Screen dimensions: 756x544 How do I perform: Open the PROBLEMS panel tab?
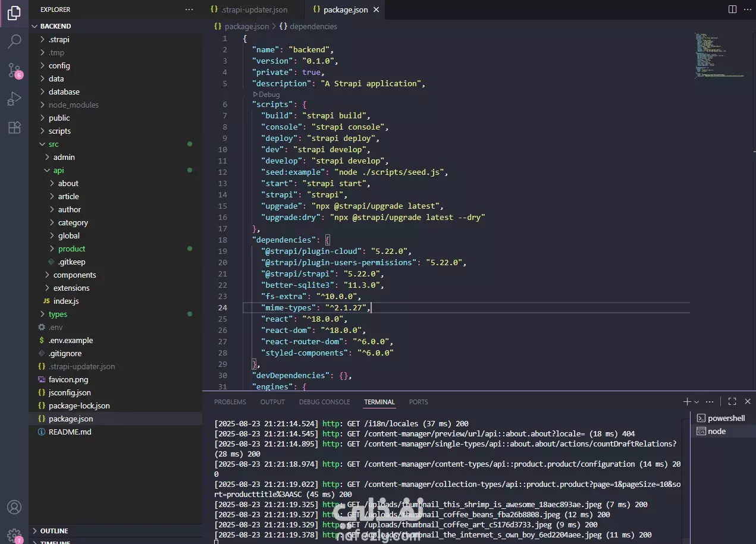230,402
